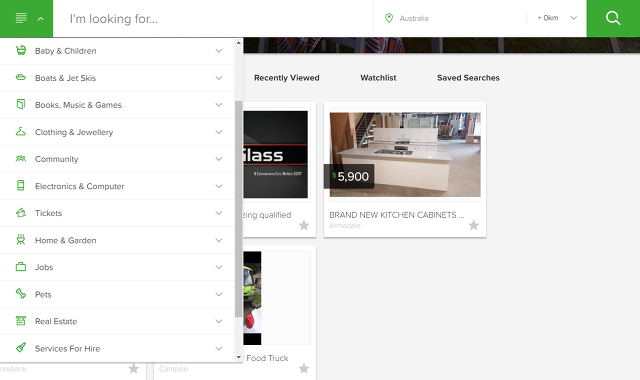Open BRAND NEW KITCHEN CABINETS listing title
The height and width of the screenshot is (380, 640).
pos(397,215)
